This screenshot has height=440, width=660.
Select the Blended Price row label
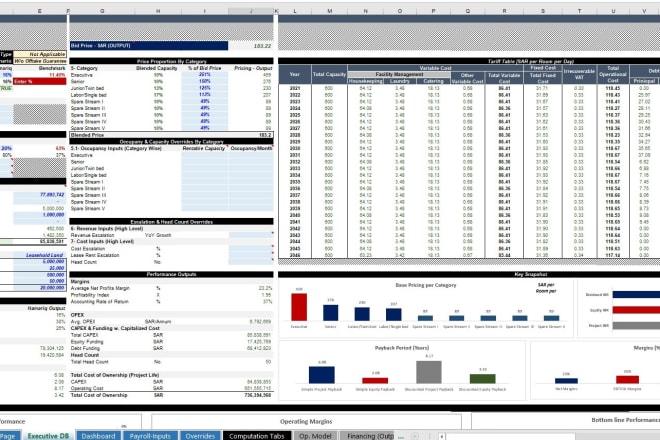(87, 135)
